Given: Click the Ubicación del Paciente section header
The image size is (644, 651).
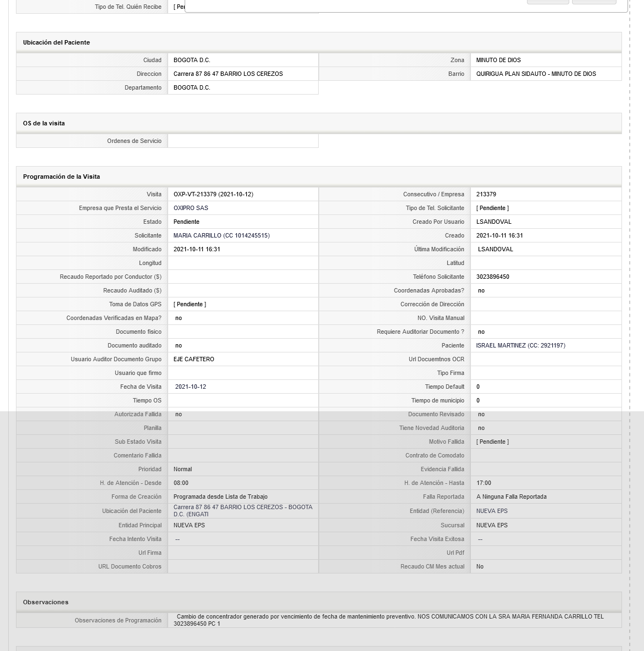Looking at the screenshot, I should [x=319, y=42].
